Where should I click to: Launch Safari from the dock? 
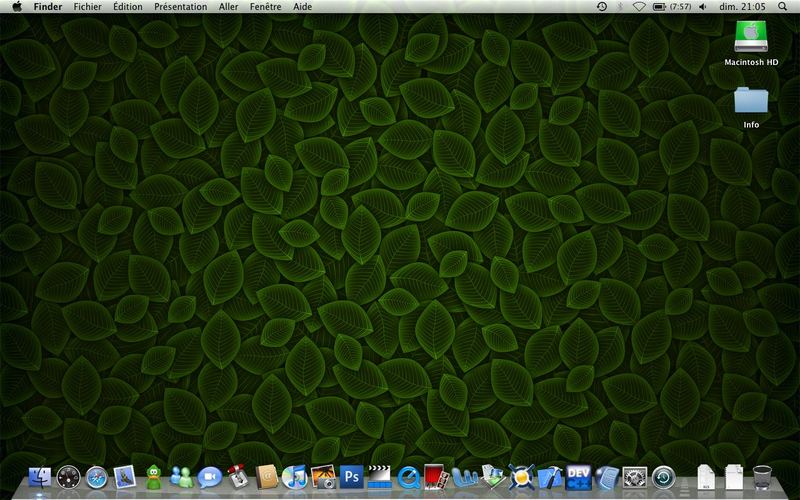[x=96, y=477]
